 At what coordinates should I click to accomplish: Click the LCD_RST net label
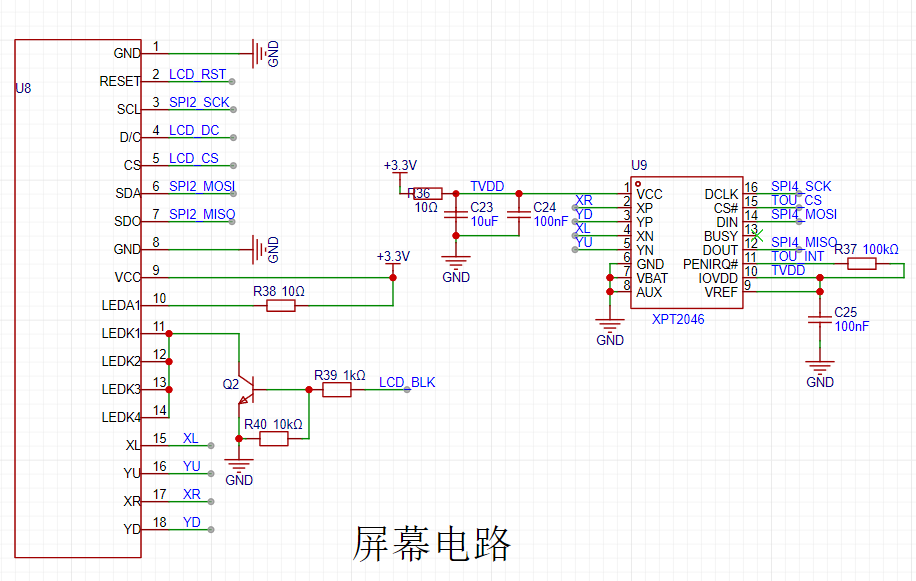[197, 74]
